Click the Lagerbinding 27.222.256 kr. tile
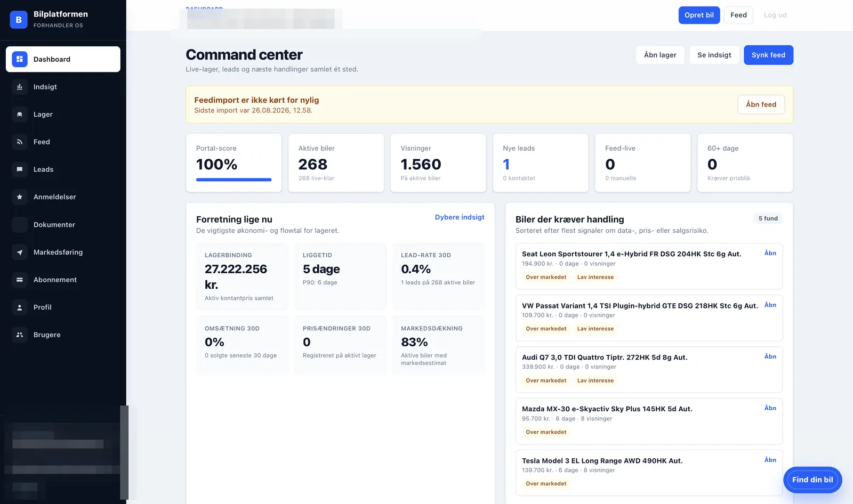This screenshot has height=504, width=853. coord(242,277)
